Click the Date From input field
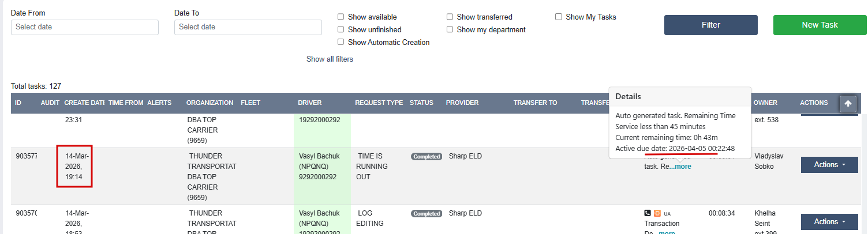The image size is (868, 234). coord(85,27)
